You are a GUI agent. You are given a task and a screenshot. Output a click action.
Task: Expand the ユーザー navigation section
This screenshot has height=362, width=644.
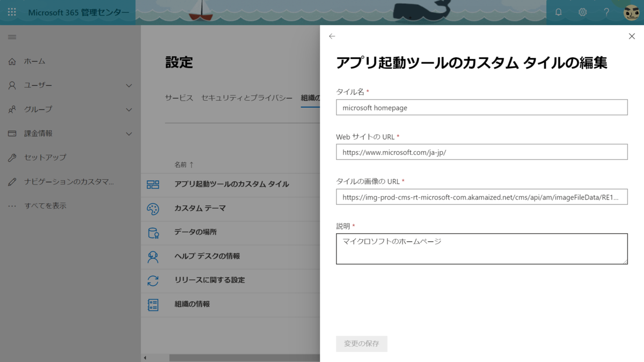click(x=129, y=85)
